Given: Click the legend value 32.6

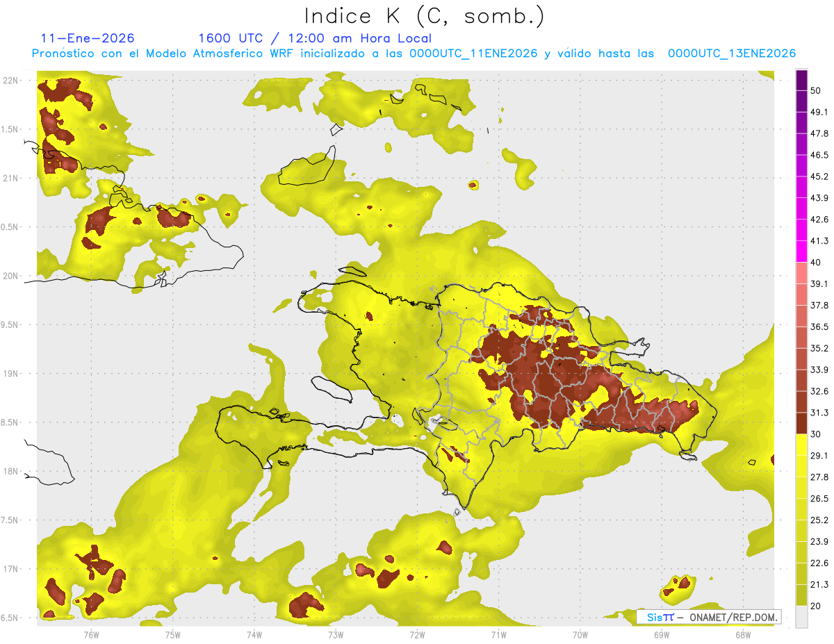Looking at the screenshot, I should click(x=820, y=391).
